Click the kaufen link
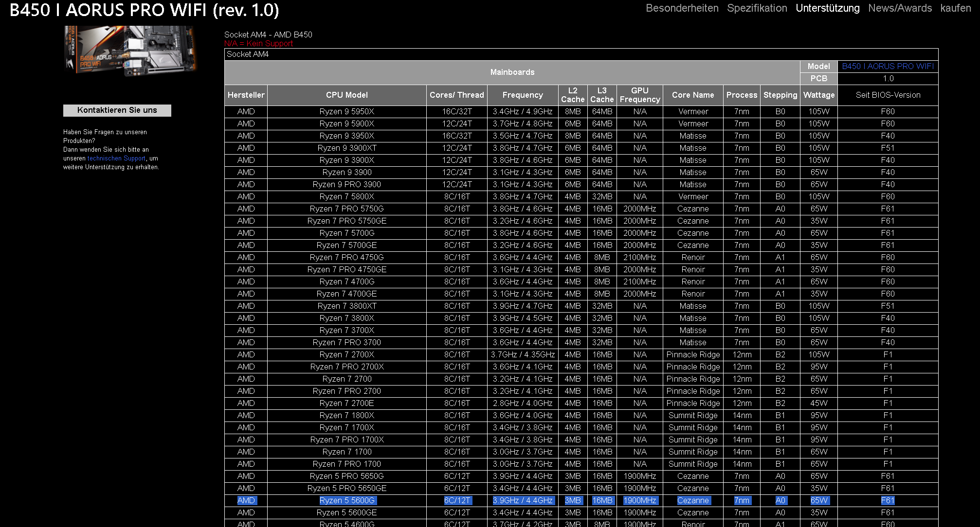The image size is (980, 527). [x=955, y=8]
